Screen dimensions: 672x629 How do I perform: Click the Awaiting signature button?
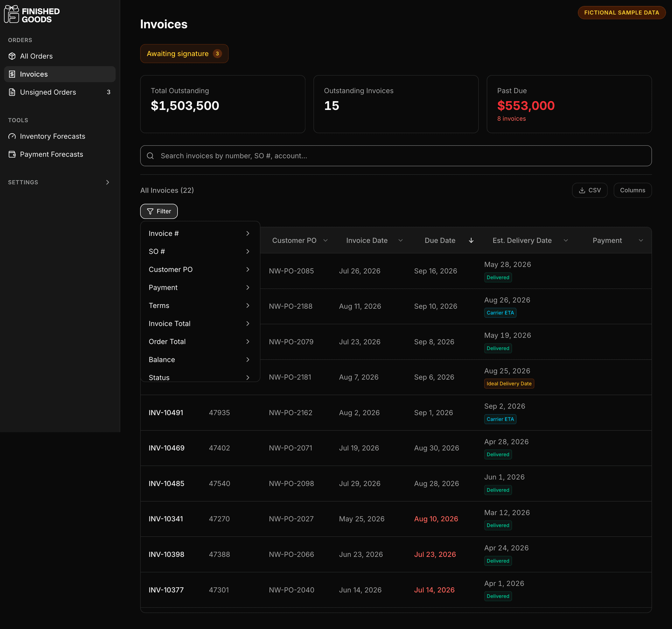point(184,54)
